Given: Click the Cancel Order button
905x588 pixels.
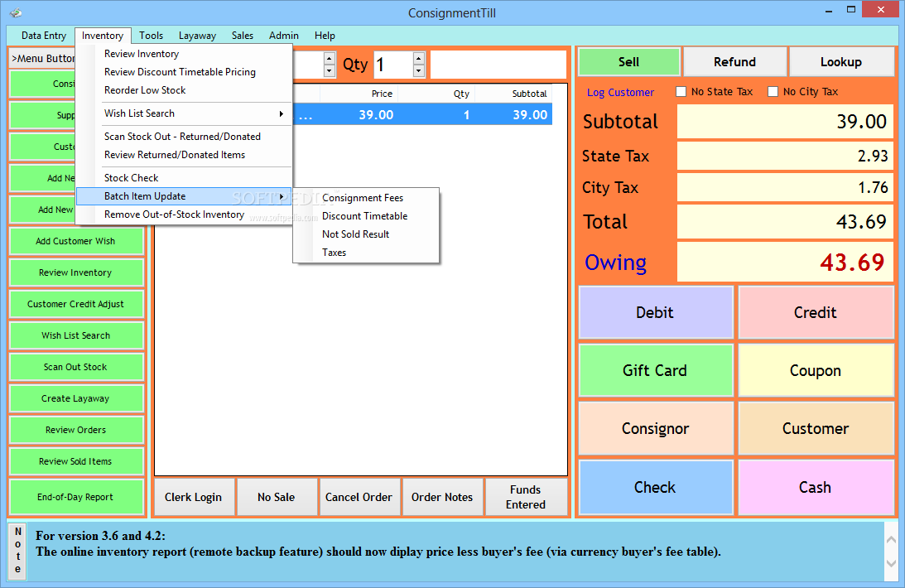Looking at the screenshot, I should coord(359,497).
